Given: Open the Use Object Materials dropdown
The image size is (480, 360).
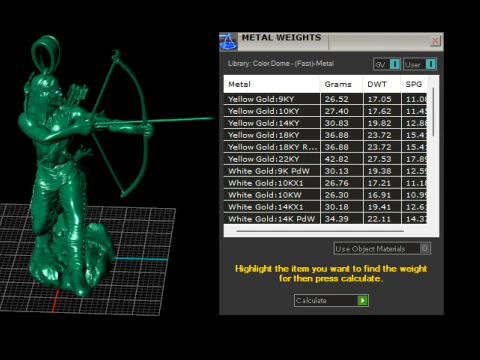Looking at the screenshot, I should click(382, 249).
